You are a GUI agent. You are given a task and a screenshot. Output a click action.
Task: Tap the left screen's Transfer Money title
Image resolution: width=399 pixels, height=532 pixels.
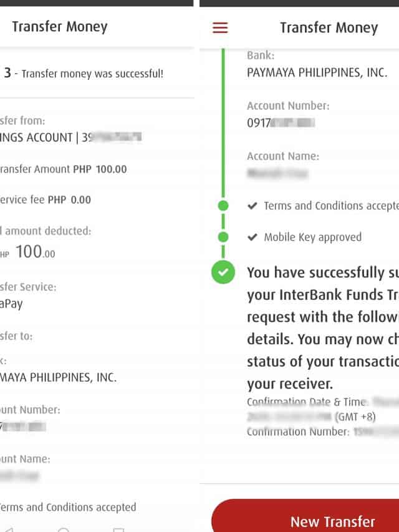pyautogui.click(x=60, y=27)
